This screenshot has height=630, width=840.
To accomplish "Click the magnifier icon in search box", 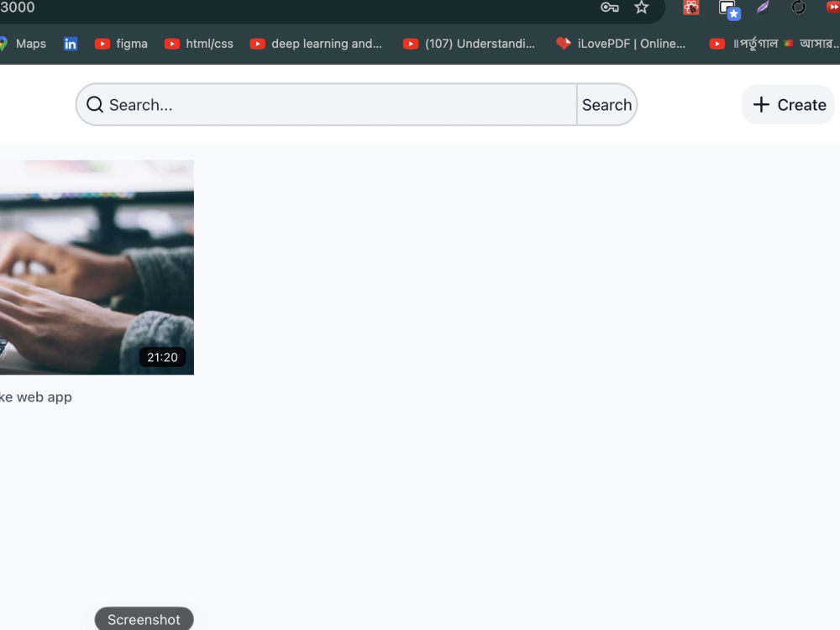I will click(95, 104).
